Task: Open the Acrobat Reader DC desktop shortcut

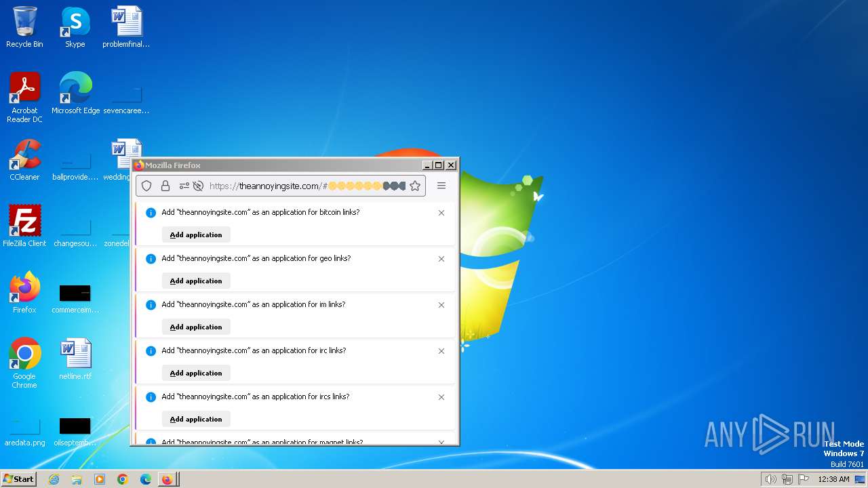Action: 24,98
